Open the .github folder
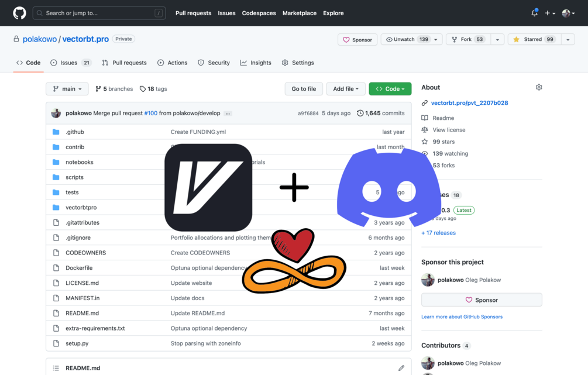The width and height of the screenshot is (588, 375). coord(75,132)
